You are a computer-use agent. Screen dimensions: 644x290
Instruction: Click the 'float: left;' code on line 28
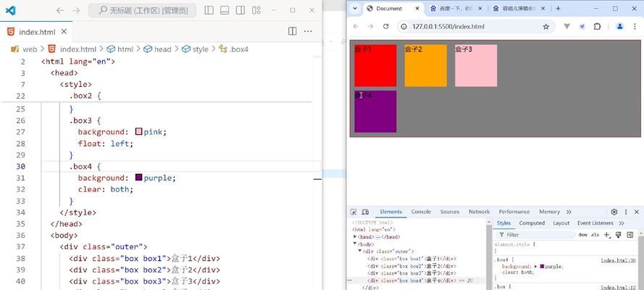click(x=106, y=144)
